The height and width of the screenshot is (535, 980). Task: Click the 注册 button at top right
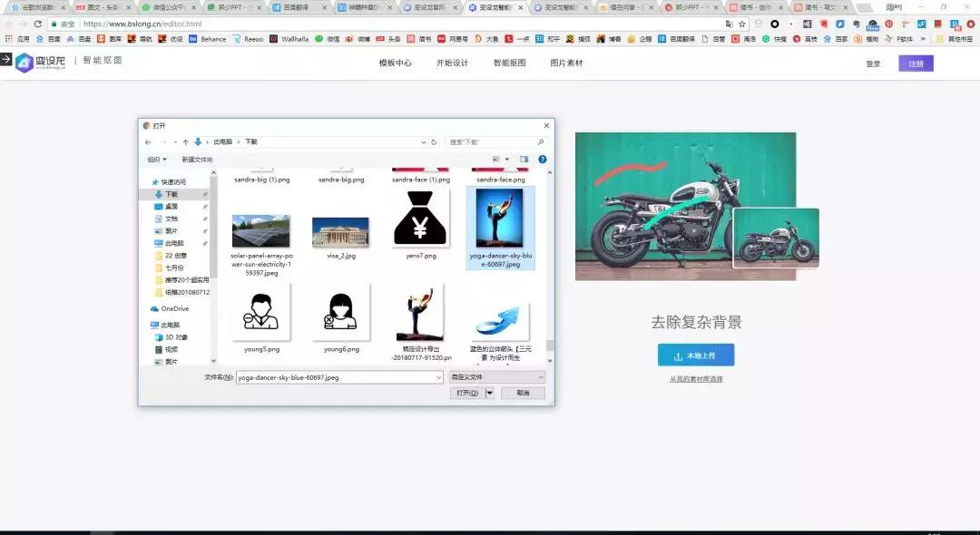[x=916, y=63]
